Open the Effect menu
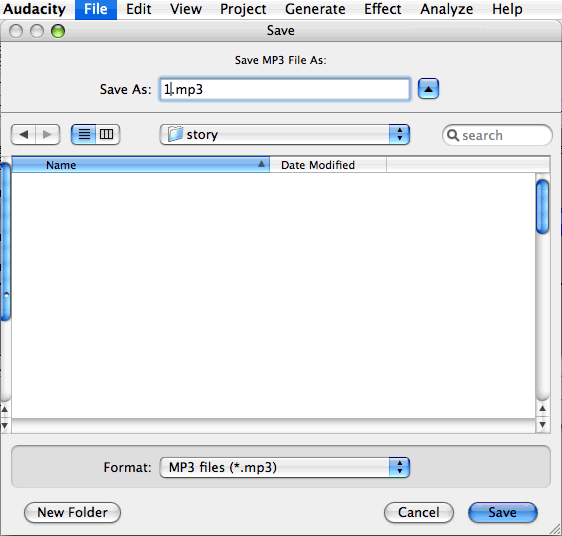 [382, 9]
